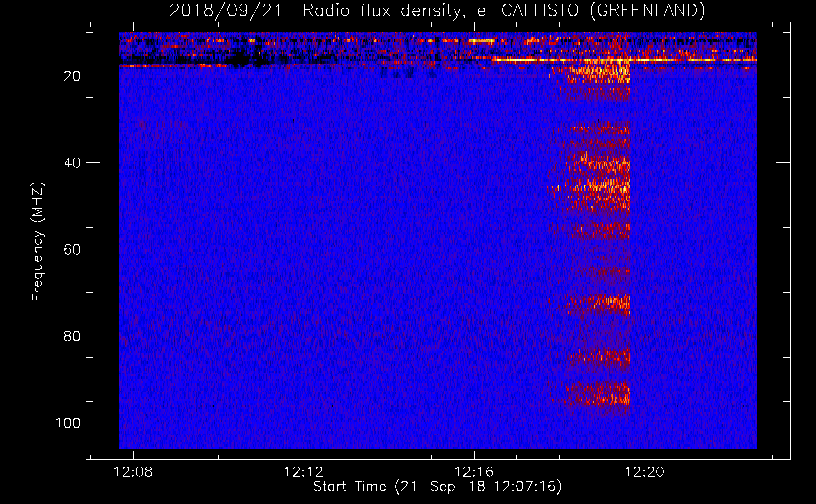Click the '12:12' time tick label
Image resolution: width=816 pixels, height=504 pixels.
(304, 472)
